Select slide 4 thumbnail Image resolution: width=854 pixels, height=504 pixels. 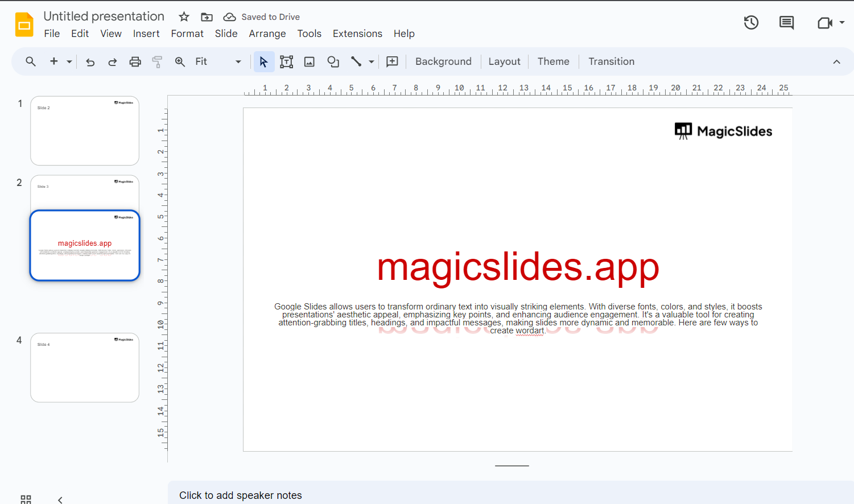click(85, 367)
